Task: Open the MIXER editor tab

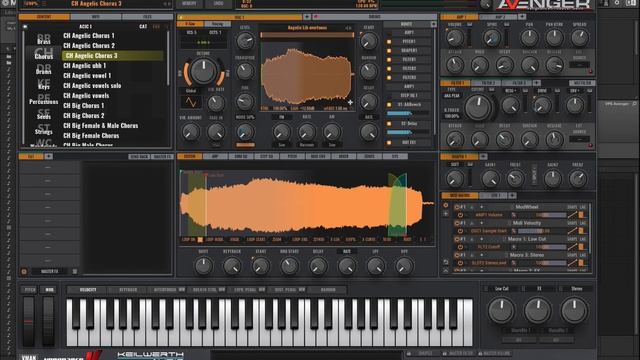Action: click(x=344, y=156)
